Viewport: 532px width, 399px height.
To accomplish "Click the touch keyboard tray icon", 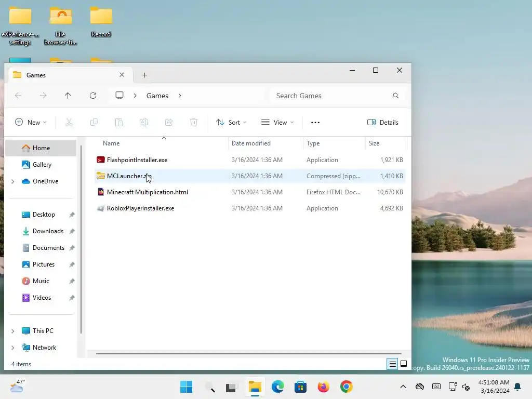I will click(436, 387).
